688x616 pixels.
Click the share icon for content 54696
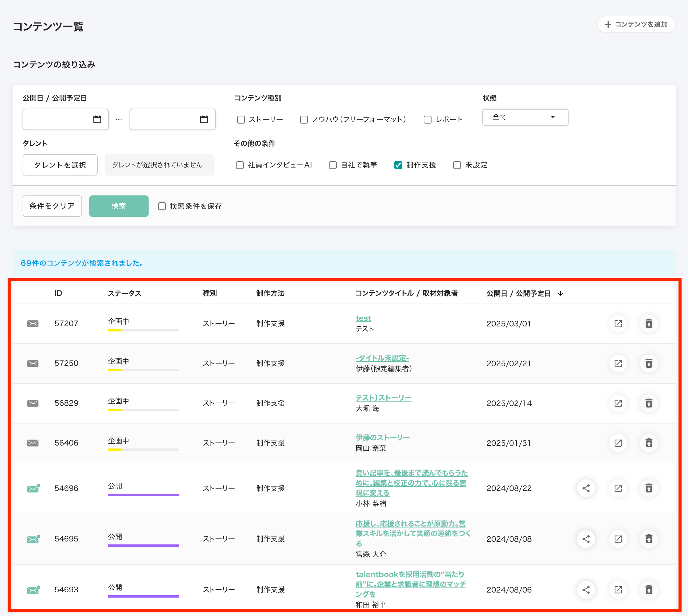click(586, 488)
